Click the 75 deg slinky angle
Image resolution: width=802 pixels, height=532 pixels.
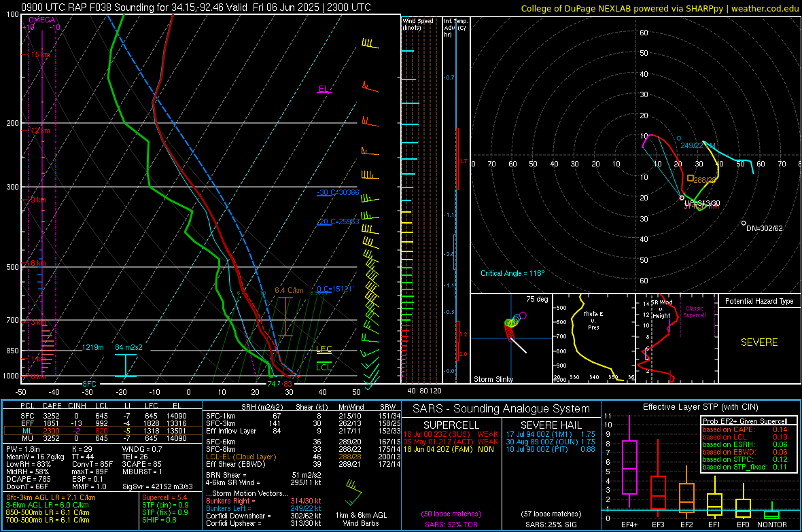pos(537,299)
